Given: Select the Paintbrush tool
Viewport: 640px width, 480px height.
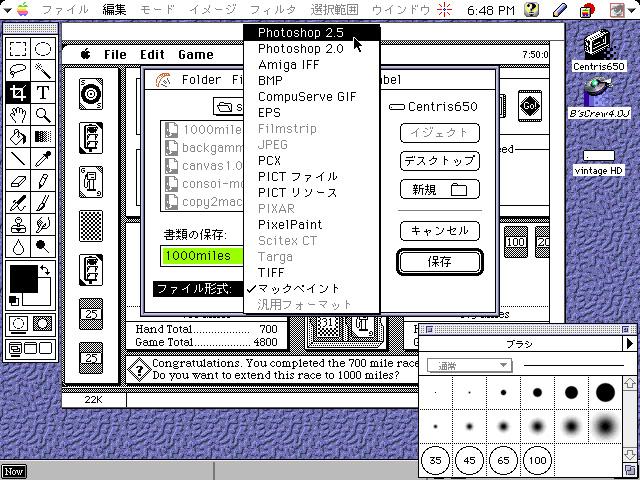Looking at the screenshot, I should click(42, 203).
